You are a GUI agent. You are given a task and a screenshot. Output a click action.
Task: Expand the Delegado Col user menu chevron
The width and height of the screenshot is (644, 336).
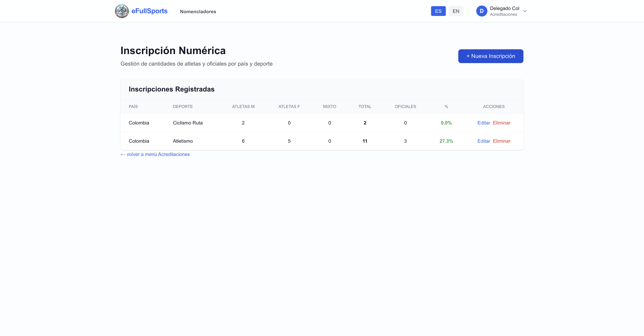tap(525, 11)
